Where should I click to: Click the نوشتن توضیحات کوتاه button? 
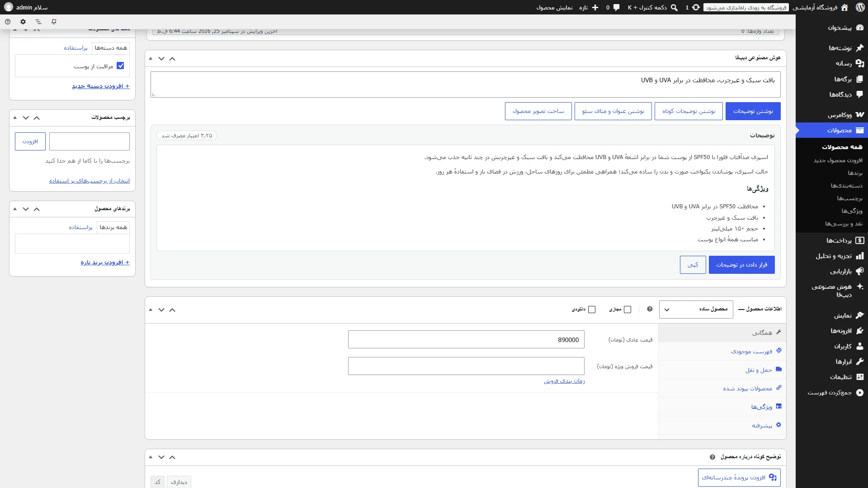pyautogui.click(x=689, y=111)
